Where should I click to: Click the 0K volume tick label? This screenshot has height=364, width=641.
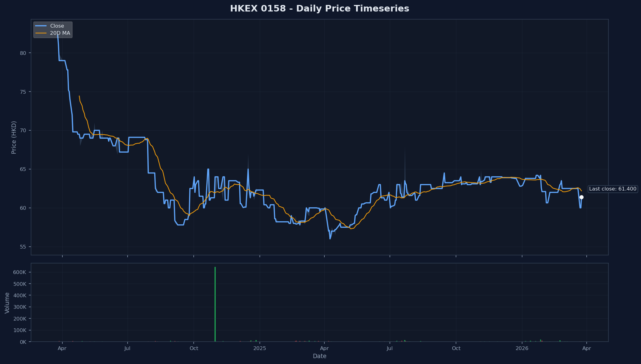[23, 342]
